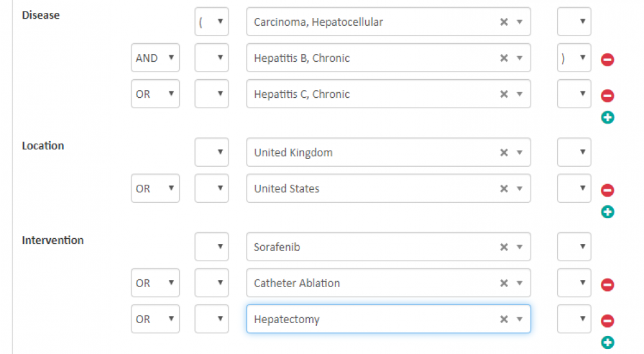Add a new Disease criteria row
The width and height of the screenshot is (644, 354).
pos(607,117)
